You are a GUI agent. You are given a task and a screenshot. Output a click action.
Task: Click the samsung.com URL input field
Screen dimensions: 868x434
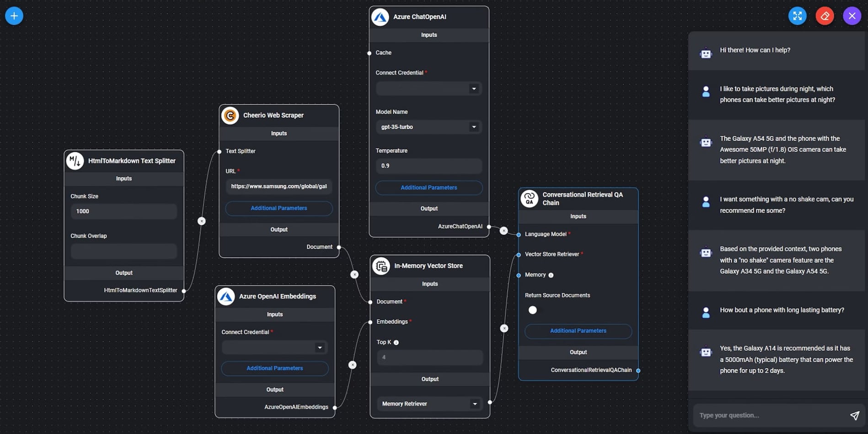tap(279, 186)
